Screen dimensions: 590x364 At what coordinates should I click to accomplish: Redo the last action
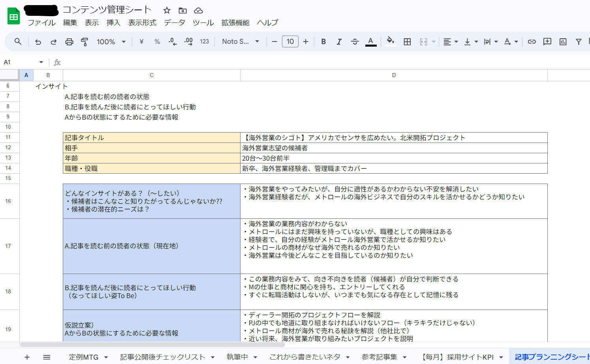(53, 41)
